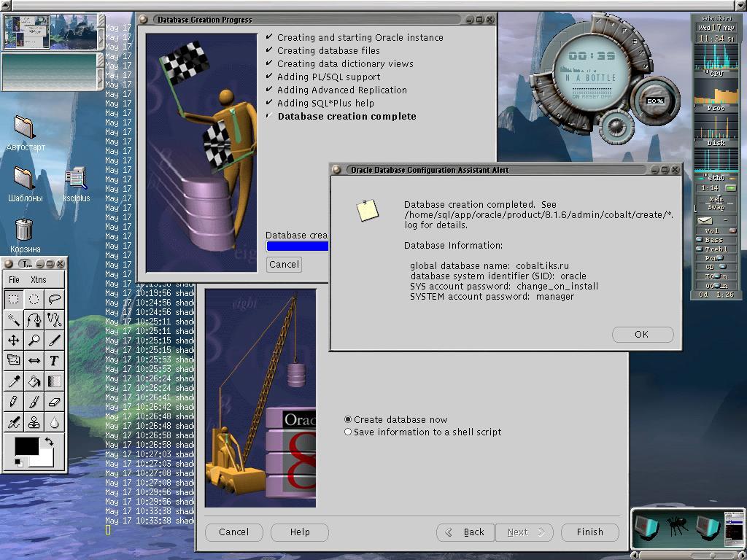Choose the Lasso free select tool
This screenshot has height=560, width=747.
(x=54, y=299)
